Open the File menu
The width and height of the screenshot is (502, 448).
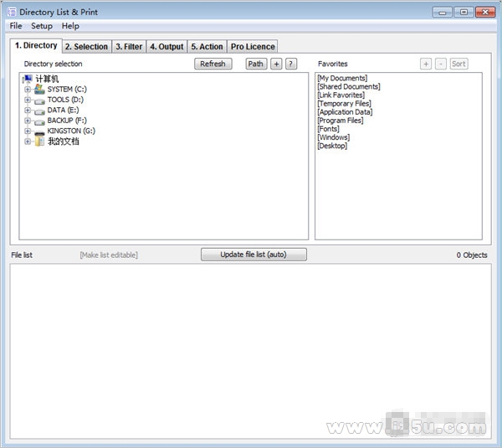pos(16,26)
